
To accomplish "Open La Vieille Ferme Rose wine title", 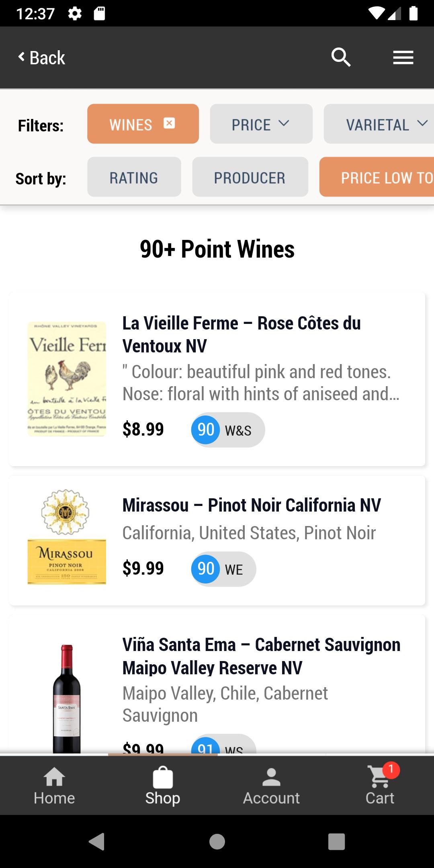I will pyautogui.click(x=242, y=334).
